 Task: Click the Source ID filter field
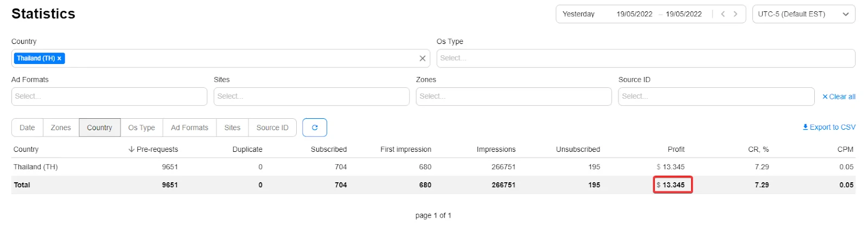(x=716, y=97)
